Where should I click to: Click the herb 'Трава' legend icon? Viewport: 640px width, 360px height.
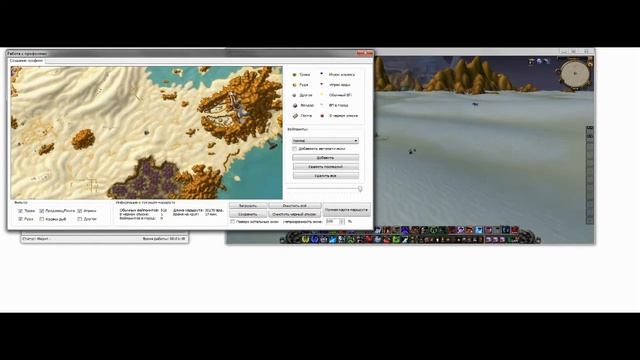294,75
